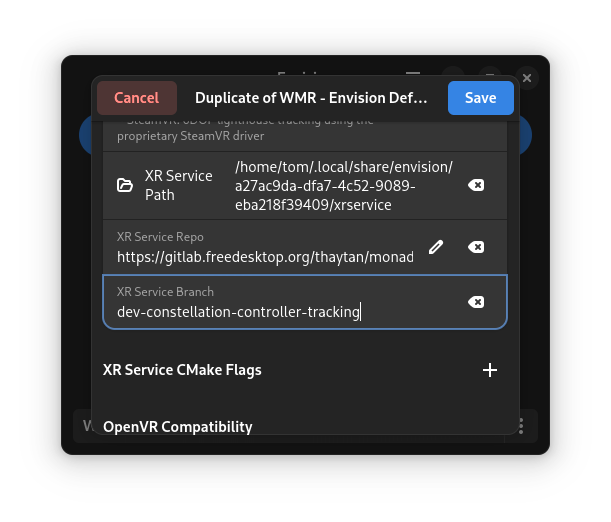Clear the XR Service Path value
Screen dimensions: 611x522
pyautogui.click(x=477, y=185)
